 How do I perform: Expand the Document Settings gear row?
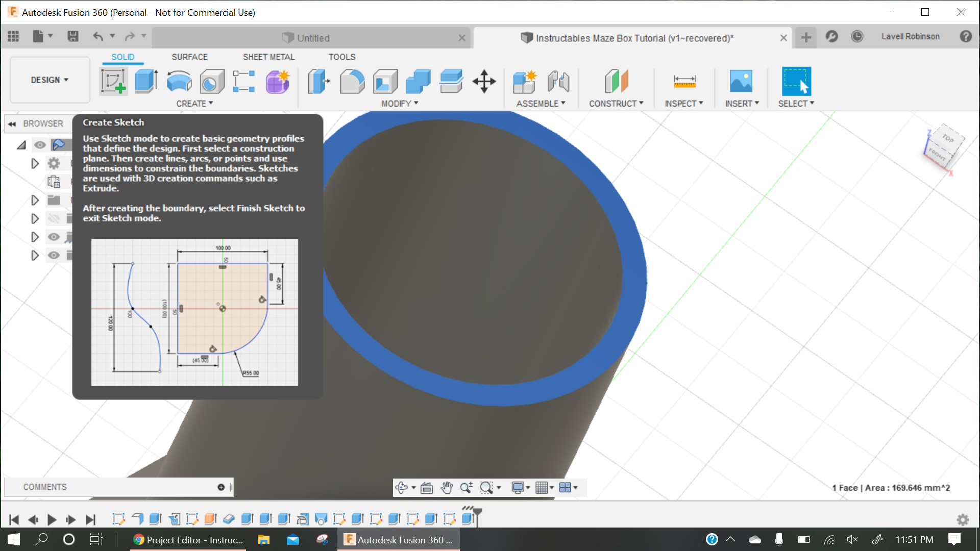tap(35, 164)
